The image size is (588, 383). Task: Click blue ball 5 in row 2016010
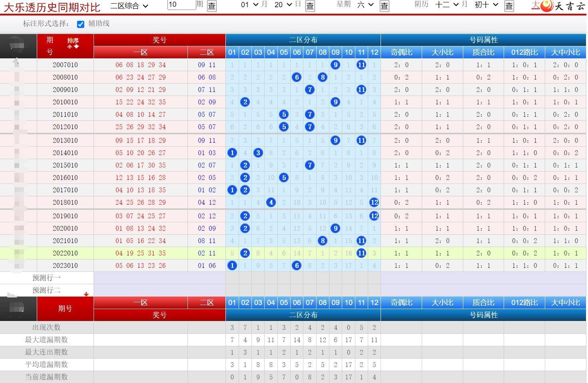tap(284, 178)
